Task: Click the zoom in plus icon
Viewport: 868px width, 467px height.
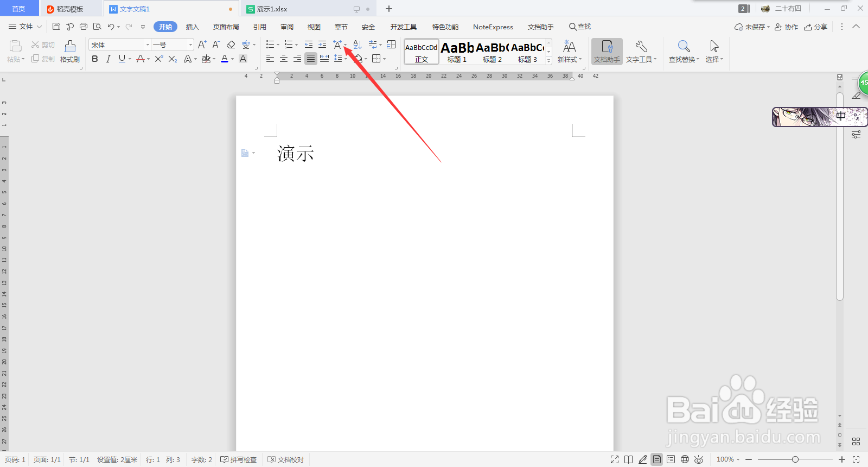Action: point(842,459)
